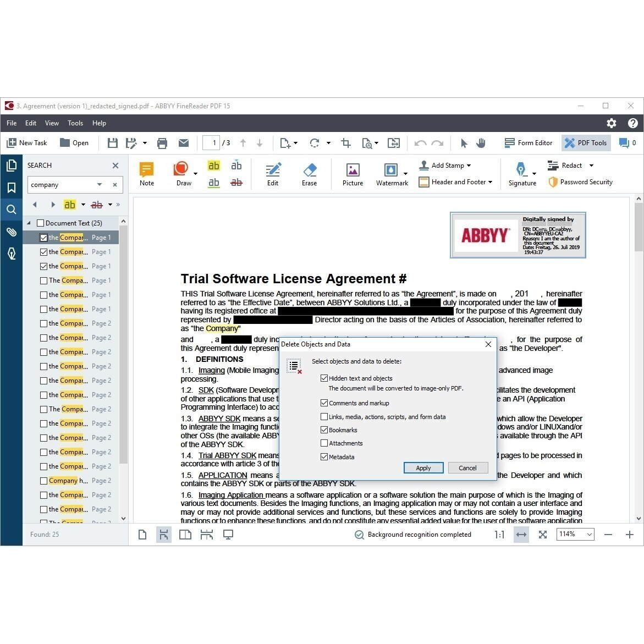The height and width of the screenshot is (644, 644).
Task: Uncheck the Bookmarks checkbox in dialog
Action: tap(324, 430)
